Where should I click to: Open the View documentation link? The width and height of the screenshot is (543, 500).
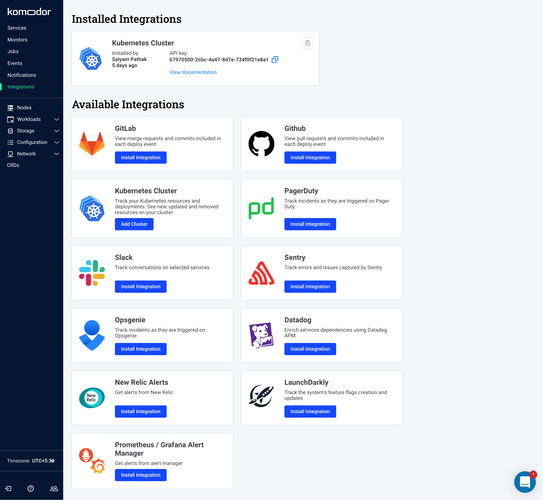(193, 72)
